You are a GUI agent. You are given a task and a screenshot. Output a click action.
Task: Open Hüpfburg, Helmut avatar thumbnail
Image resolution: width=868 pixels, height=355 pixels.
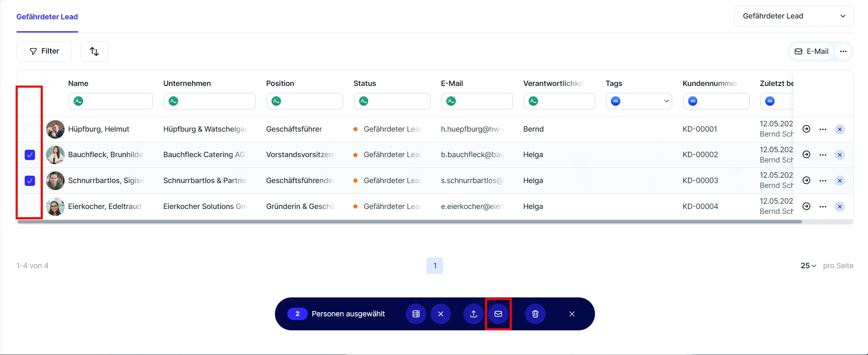(x=55, y=129)
